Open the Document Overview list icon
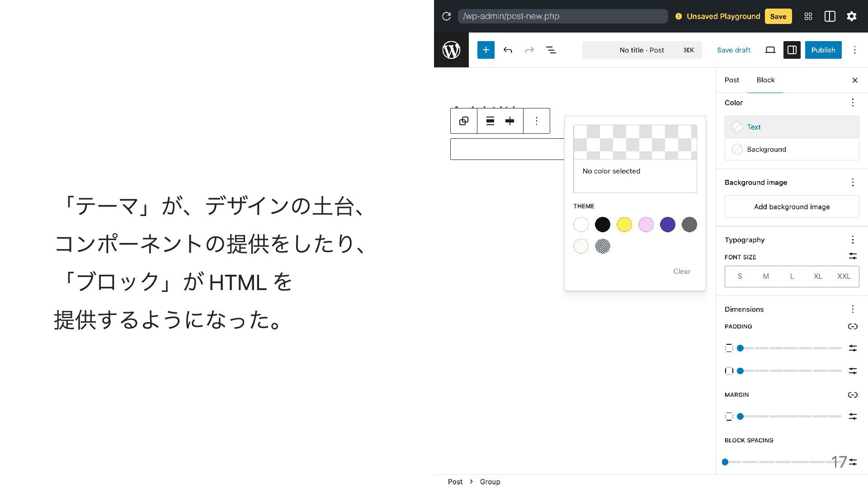The image size is (868, 488). point(551,50)
